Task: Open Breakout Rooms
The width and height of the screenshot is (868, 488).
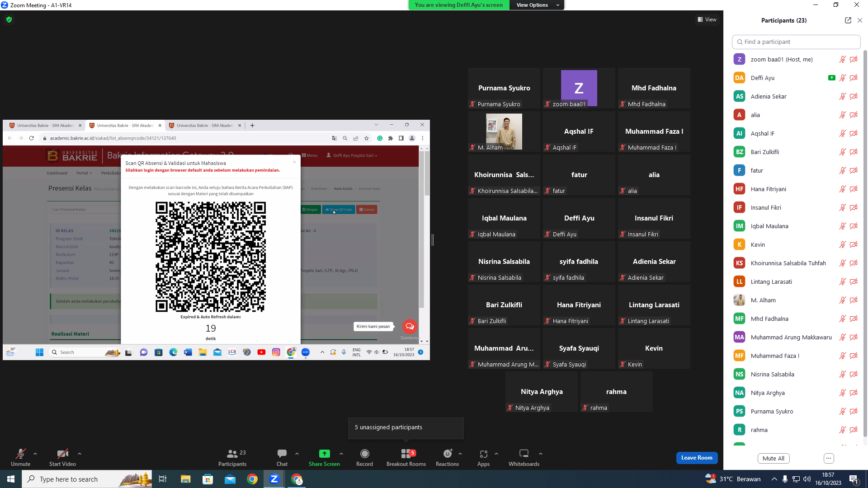Action: [406, 457]
